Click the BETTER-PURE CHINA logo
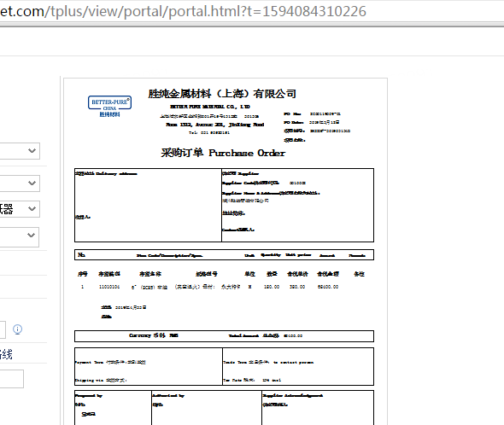The image size is (504, 425). 109,106
